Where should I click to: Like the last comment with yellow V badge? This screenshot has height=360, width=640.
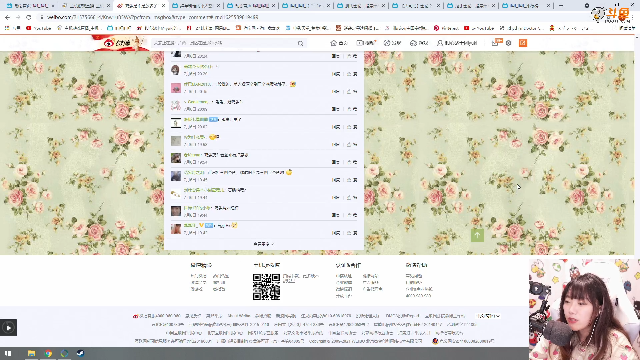pos(353,233)
